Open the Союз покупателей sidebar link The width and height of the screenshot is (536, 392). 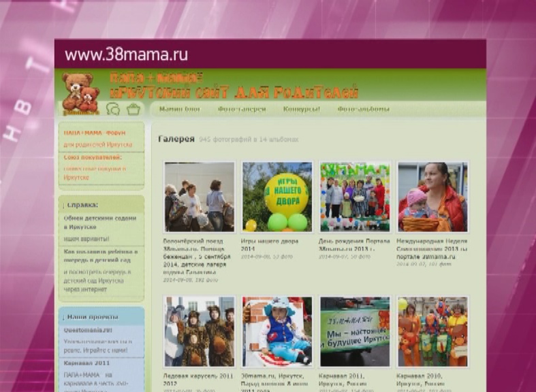(93, 157)
